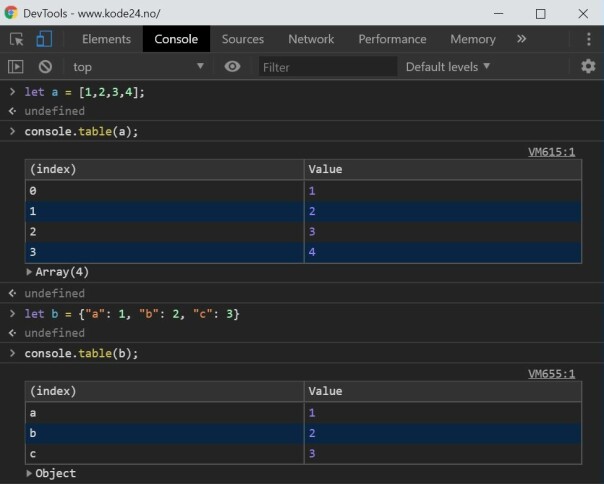Select index cell 0 in array table

[x=164, y=191]
